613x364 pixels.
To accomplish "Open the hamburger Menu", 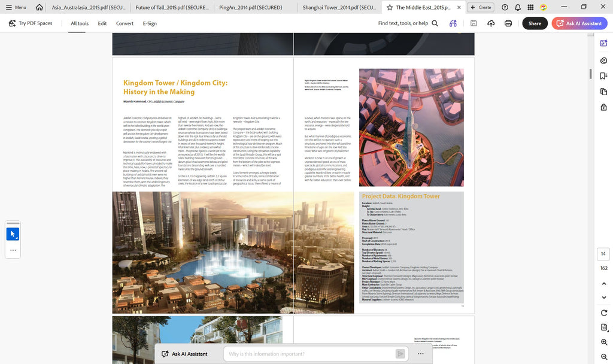I will (x=16, y=7).
